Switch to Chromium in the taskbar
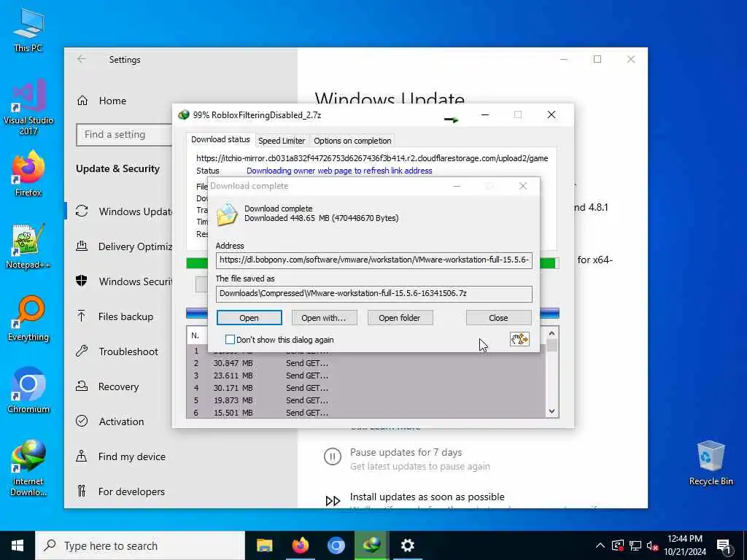 (x=336, y=545)
